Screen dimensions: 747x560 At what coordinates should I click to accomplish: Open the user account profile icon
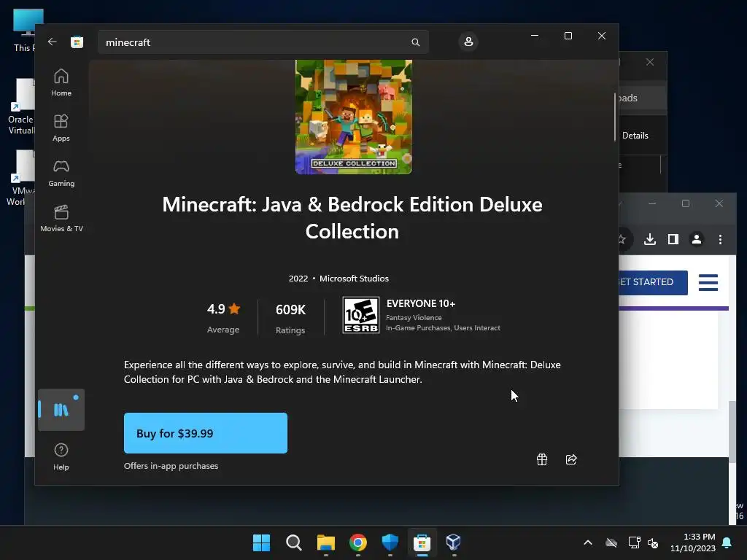click(x=468, y=42)
